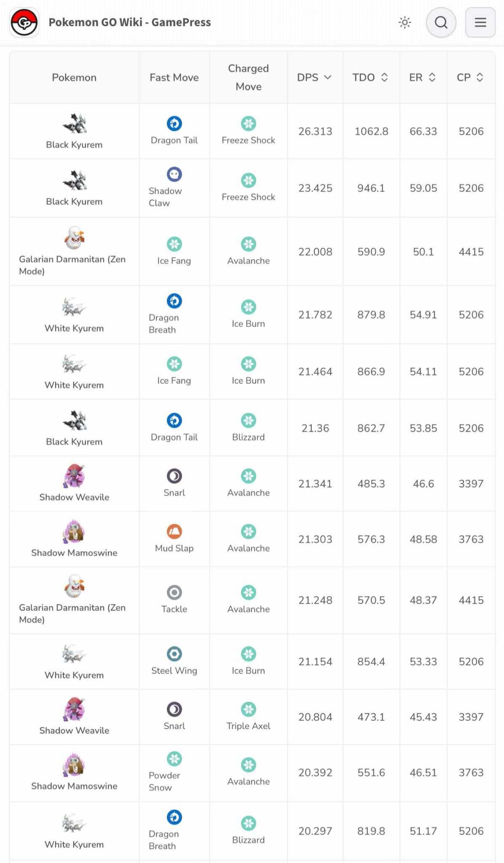
Task: Click the Mud Slap ground-type icon
Action: (x=174, y=531)
